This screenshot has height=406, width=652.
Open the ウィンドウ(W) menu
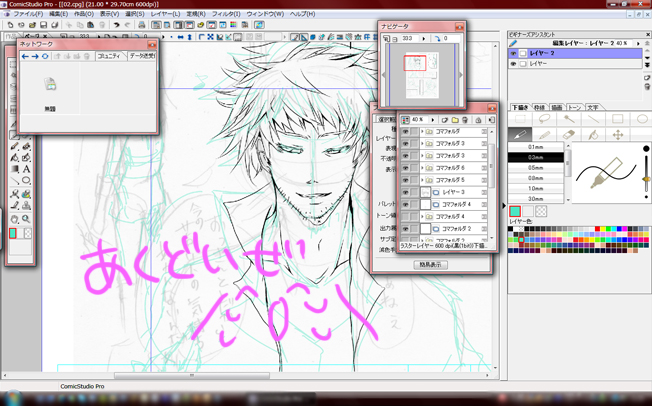click(x=265, y=14)
